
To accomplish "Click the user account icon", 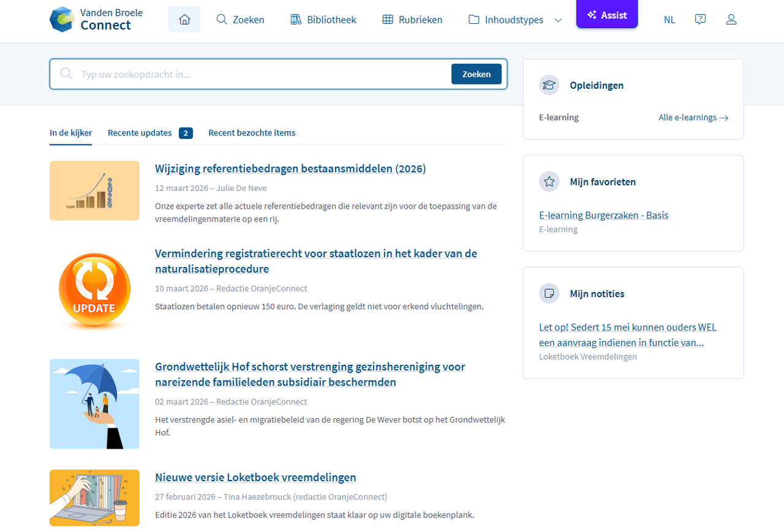I will pyautogui.click(x=731, y=19).
